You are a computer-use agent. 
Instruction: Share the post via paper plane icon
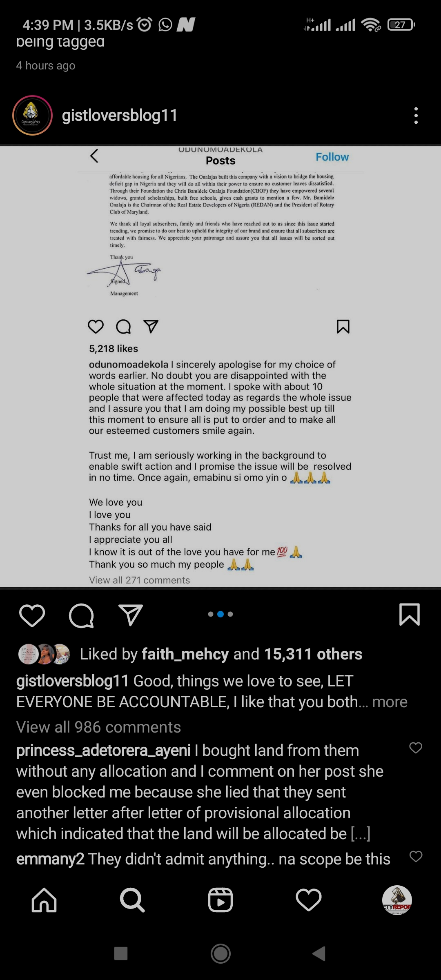[130, 615]
